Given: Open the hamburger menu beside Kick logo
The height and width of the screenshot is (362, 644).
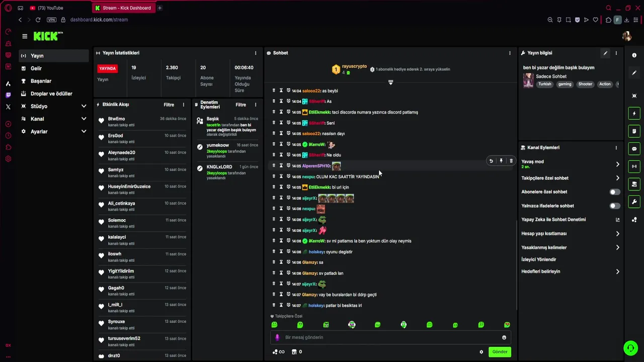Looking at the screenshot, I should coord(25,36).
